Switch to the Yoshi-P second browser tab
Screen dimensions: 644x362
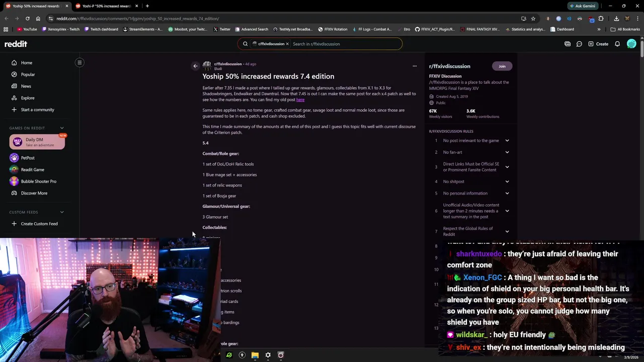click(x=106, y=6)
